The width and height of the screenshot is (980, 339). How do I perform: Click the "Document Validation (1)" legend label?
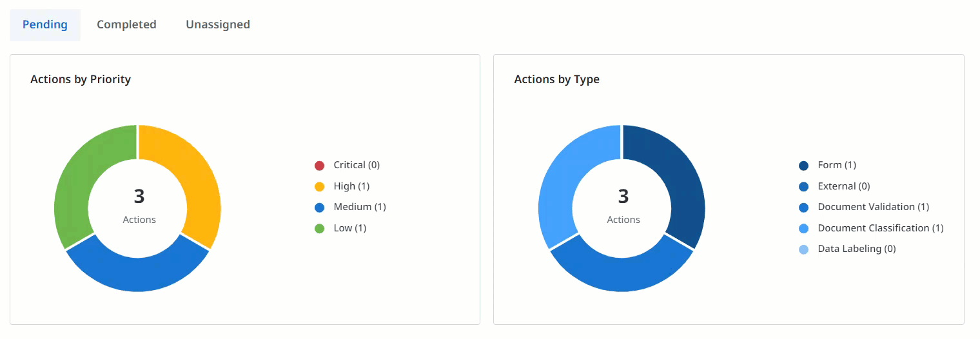point(873,207)
